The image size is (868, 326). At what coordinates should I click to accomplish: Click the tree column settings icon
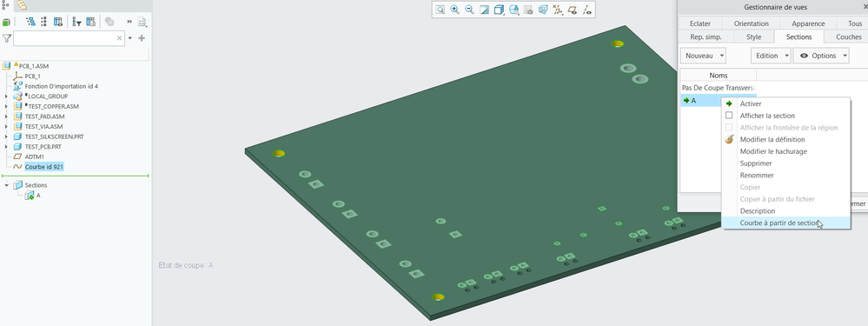[x=90, y=22]
